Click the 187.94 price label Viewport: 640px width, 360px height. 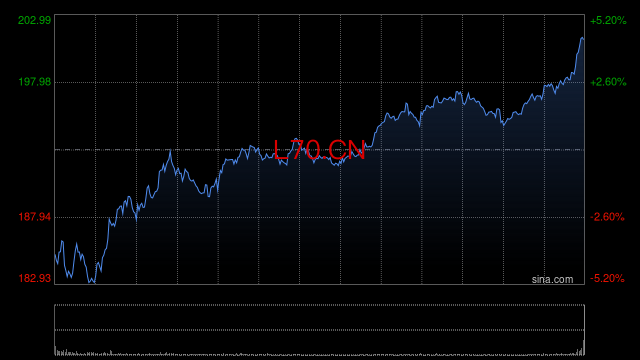click(x=35, y=217)
